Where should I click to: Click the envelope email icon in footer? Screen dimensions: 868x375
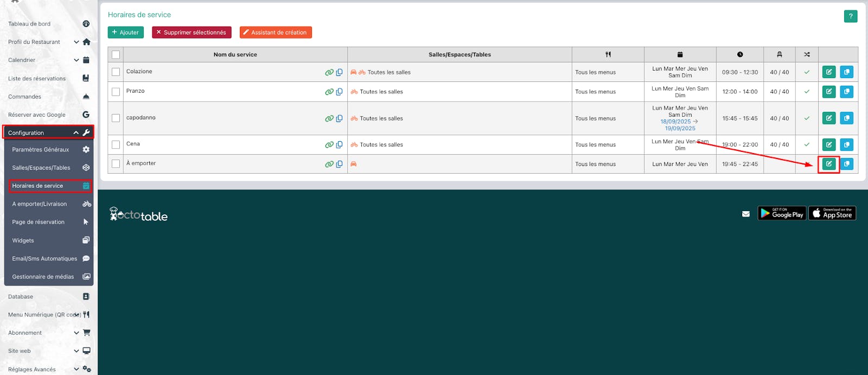click(746, 214)
